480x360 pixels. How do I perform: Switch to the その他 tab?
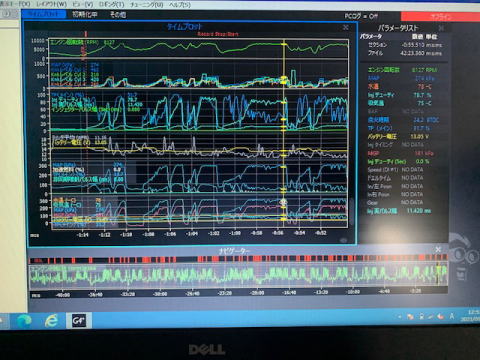coord(117,15)
